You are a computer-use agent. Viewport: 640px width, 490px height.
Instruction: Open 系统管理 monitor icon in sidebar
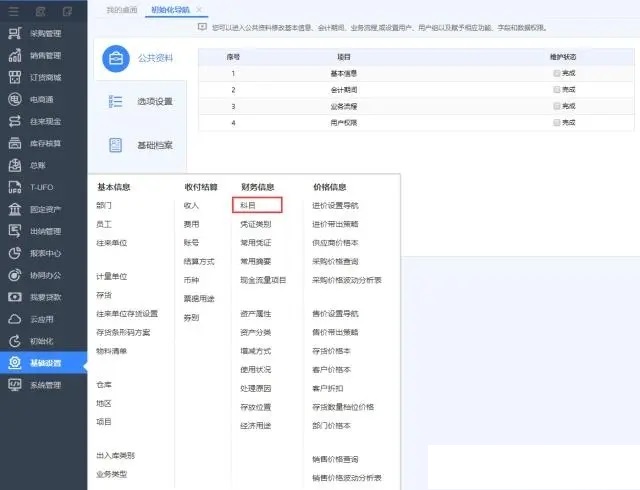pyautogui.click(x=15, y=385)
